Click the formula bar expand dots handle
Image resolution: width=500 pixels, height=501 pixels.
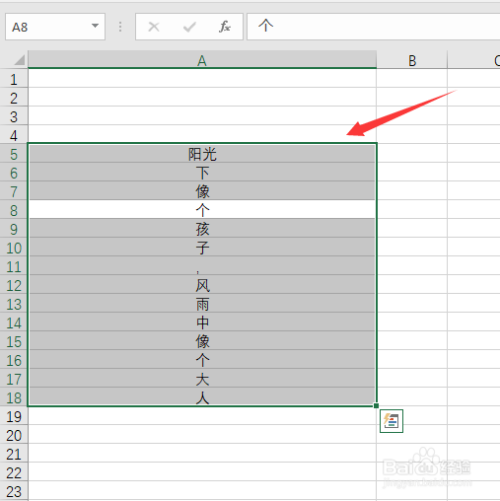click(120, 27)
